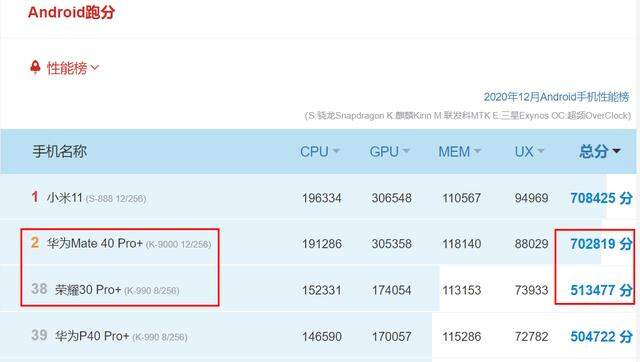
Task: Select MEM score 110567
Action: (462, 198)
